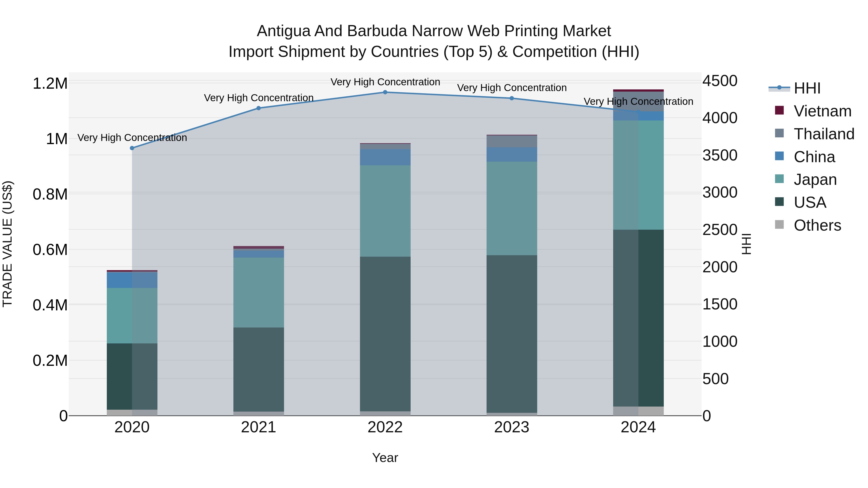Click the 2020 HHI line marker
The width and height of the screenshot is (868, 488).
point(132,148)
